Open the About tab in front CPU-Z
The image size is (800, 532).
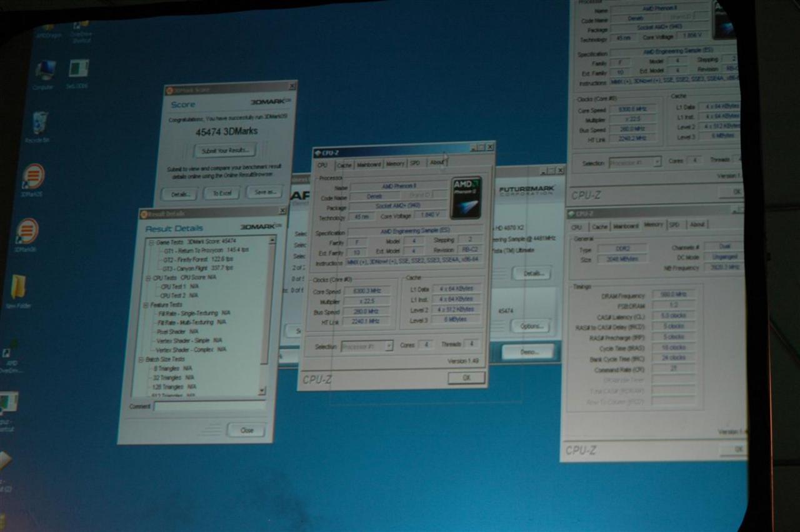coord(437,163)
